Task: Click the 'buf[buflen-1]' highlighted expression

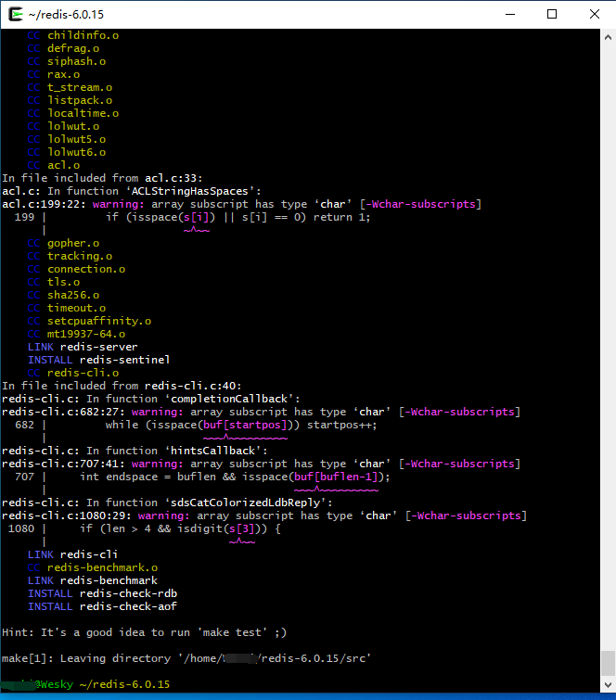Action: (336, 477)
